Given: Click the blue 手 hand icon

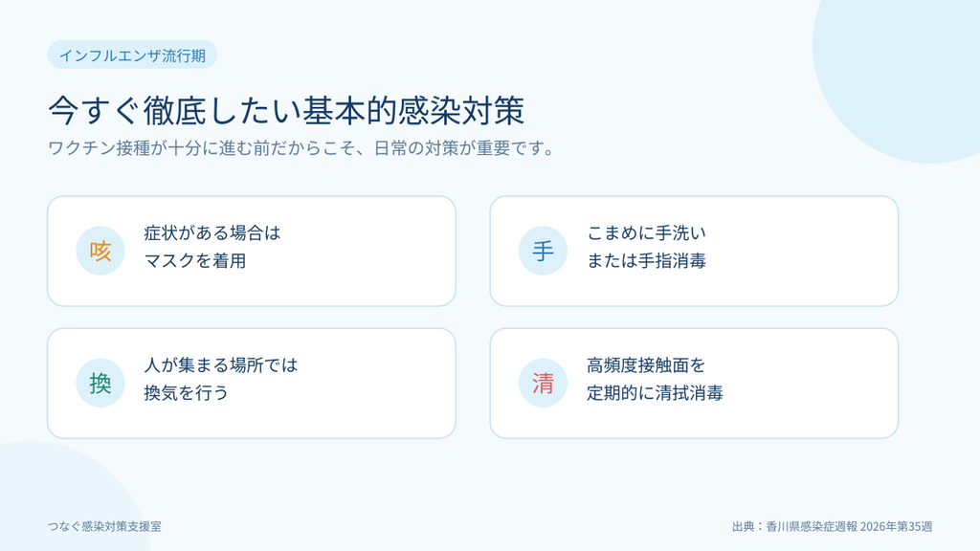Looking at the screenshot, I should 543,251.
